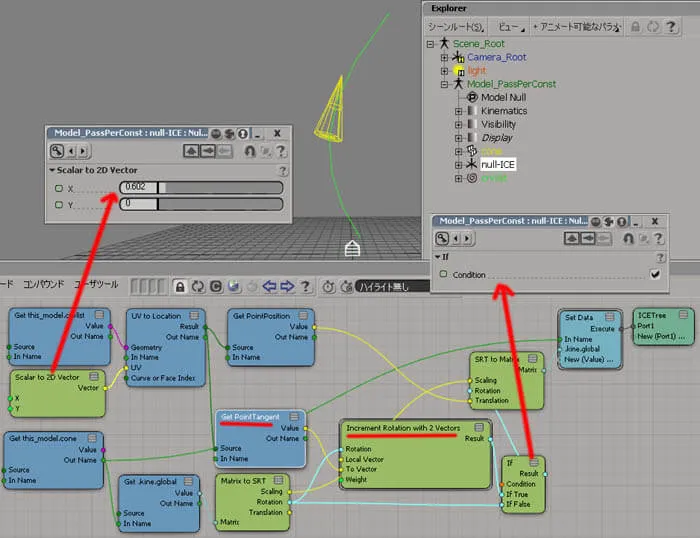The image size is (700, 538).
Task: Open the コンパウンド menu
Action: coord(43,284)
